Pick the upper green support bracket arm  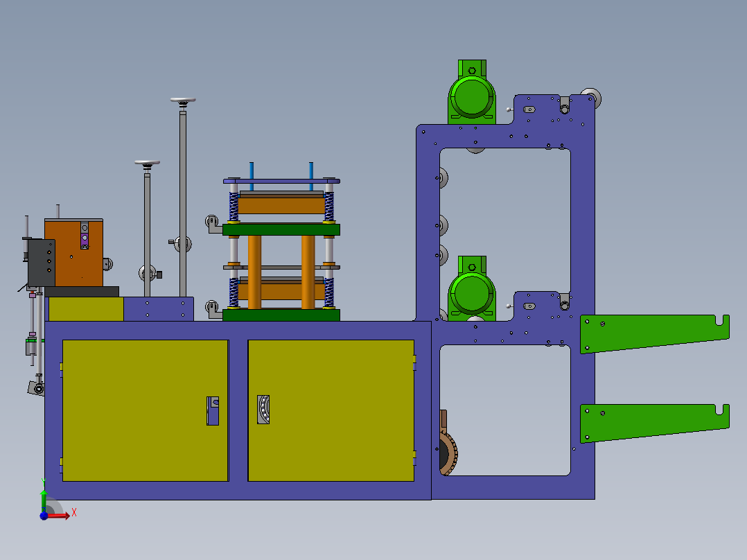[x=655, y=333]
